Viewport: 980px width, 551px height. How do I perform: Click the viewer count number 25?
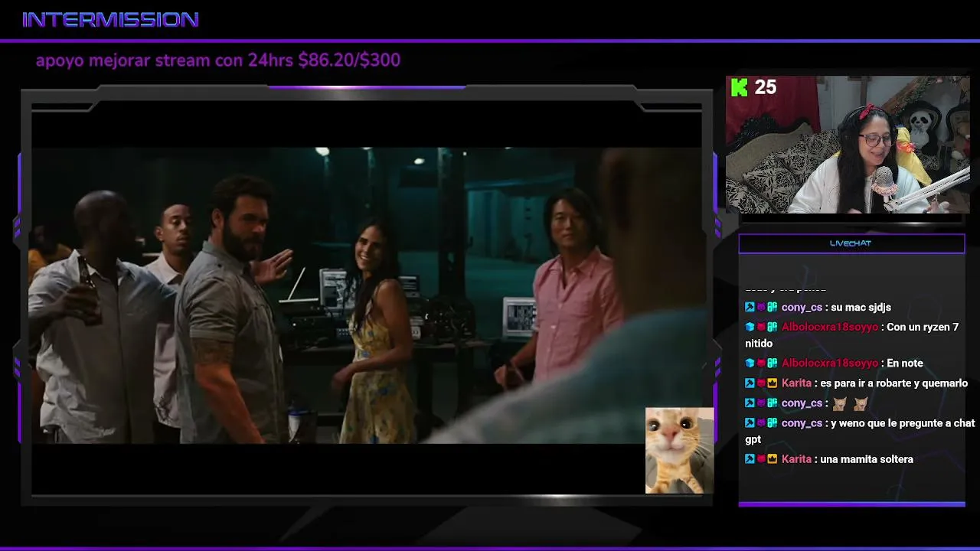click(766, 87)
